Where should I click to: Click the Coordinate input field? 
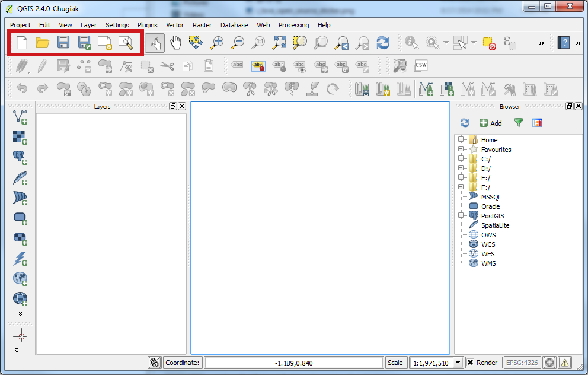click(x=294, y=363)
